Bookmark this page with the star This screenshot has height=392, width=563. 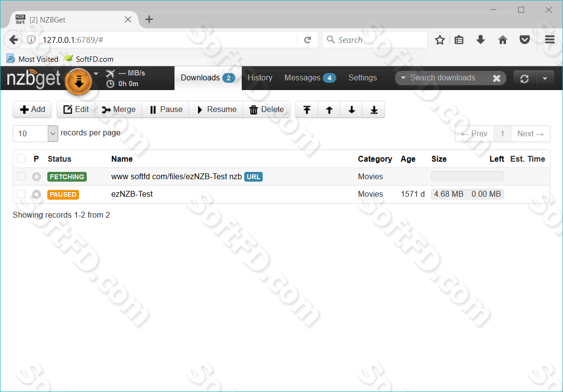440,40
